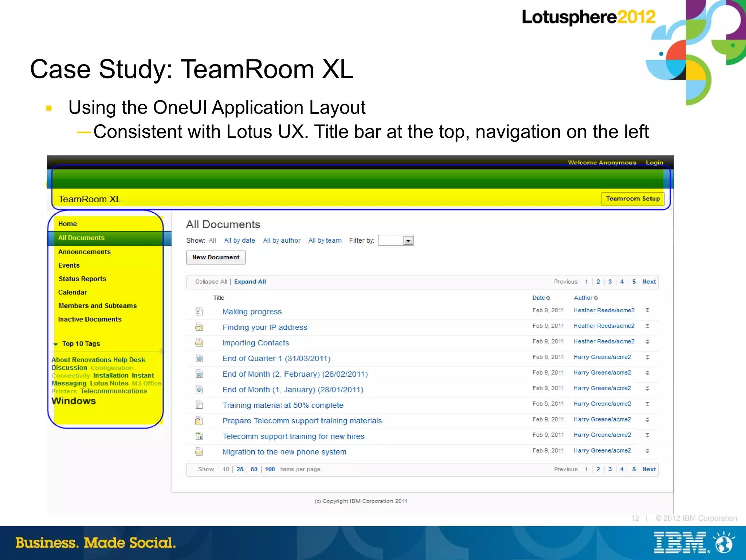The height and width of the screenshot is (560, 746).
Task: Select All Documents in the navigation
Action: coord(81,238)
